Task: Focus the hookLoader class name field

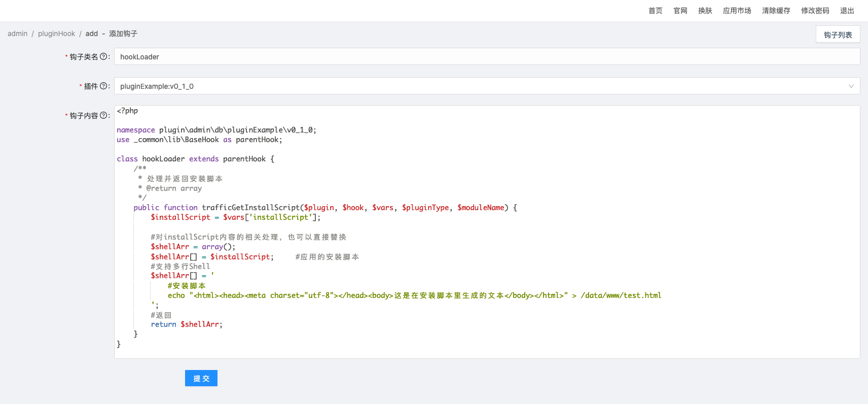Action: 487,57
